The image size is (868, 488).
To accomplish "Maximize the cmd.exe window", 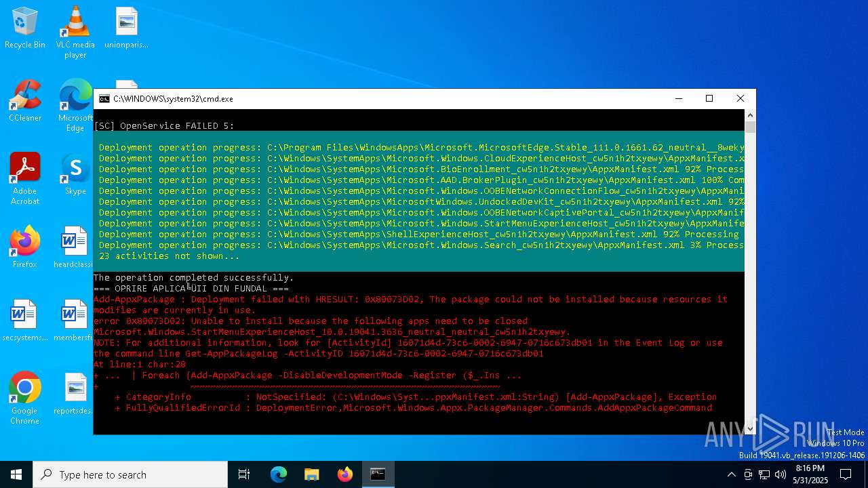I will click(x=709, y=99).
